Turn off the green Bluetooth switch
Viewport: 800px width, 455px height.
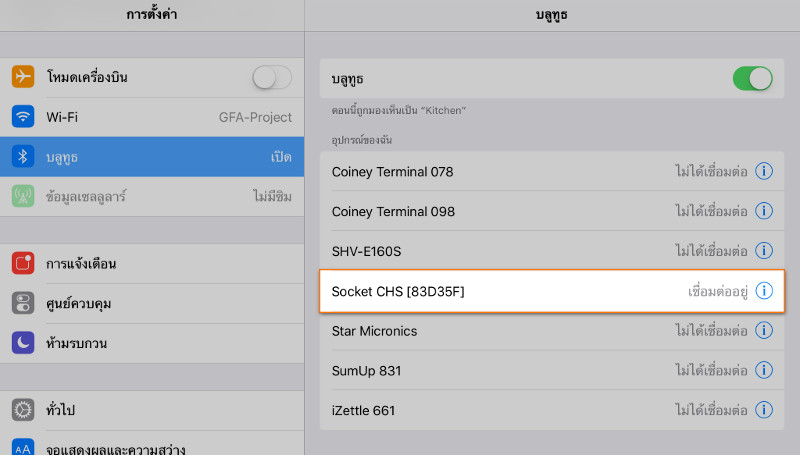753,78
